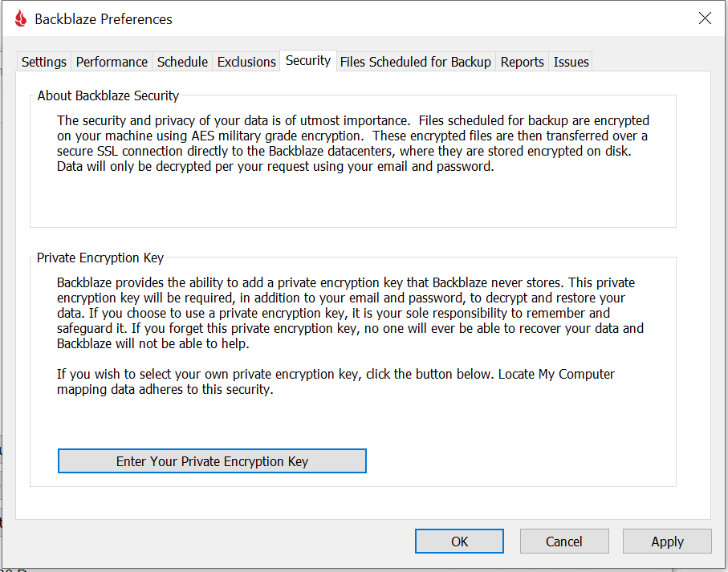Select the Exclusions tab
The image size is (728, 572).
point(246,62)
